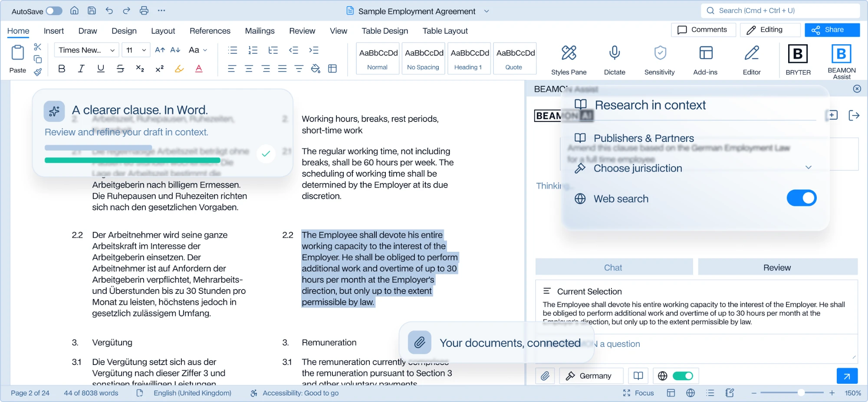The height and width of the screenshot is (402, 868).
Task: Click the Editing mode button
Action: (x=770, y=30)
